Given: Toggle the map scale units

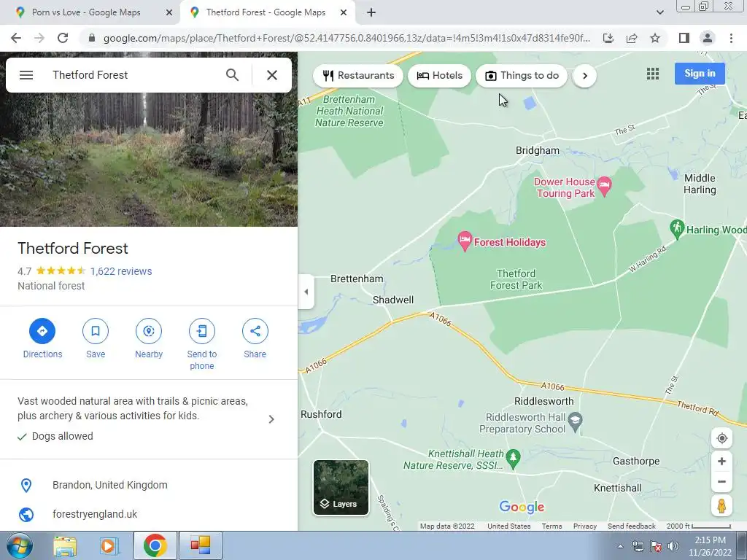Looking at the screenshot, I should 698,526.
